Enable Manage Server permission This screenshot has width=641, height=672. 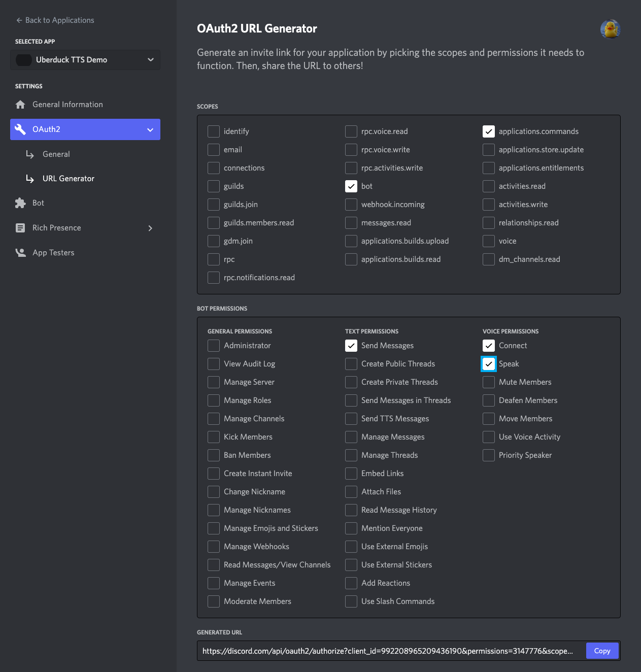(x=214, y=382)
